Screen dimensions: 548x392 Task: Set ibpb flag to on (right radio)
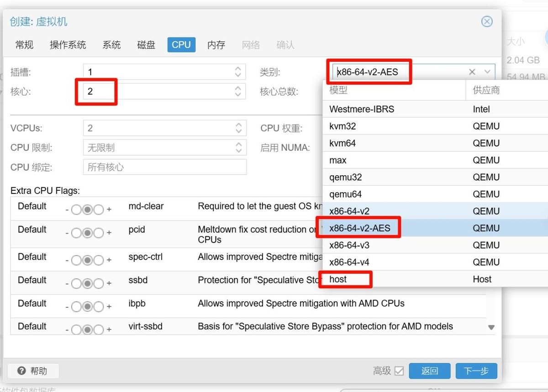click(99, 307)
